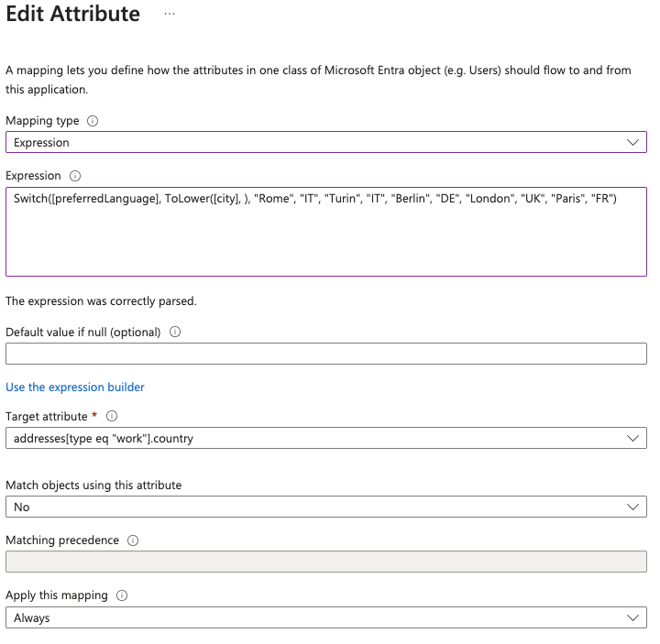Open the ellipsis menu beside Edit Attribute
The height and width of the screenshot is (644, 660).
pyautogui.click(x=170, y=14)
